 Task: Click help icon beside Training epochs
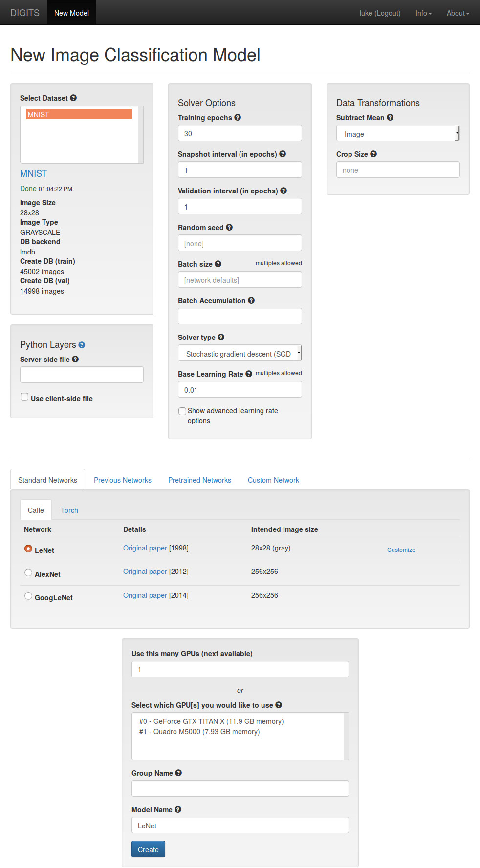pos(238,117)
